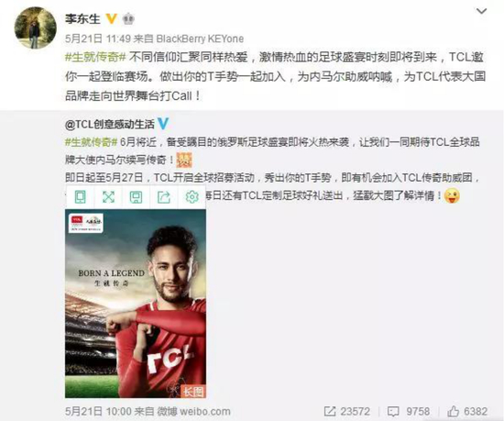Open the #生就传奇# hashtag in top post
Screen dimensions: 504x421
pyautogui.click(x=95, y=58)
